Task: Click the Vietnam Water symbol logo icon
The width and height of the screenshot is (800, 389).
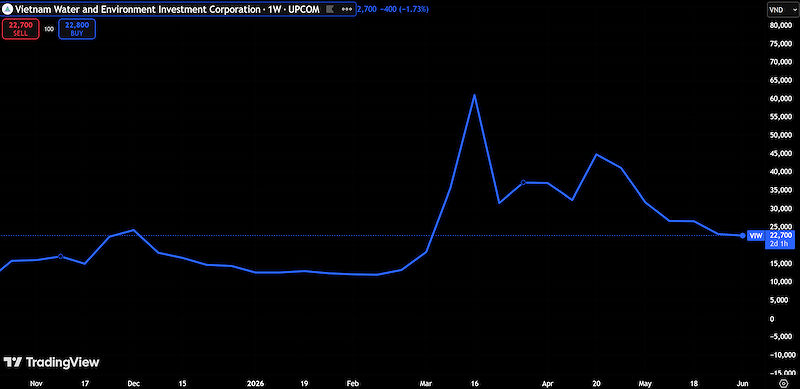Action: pos(8,9)
